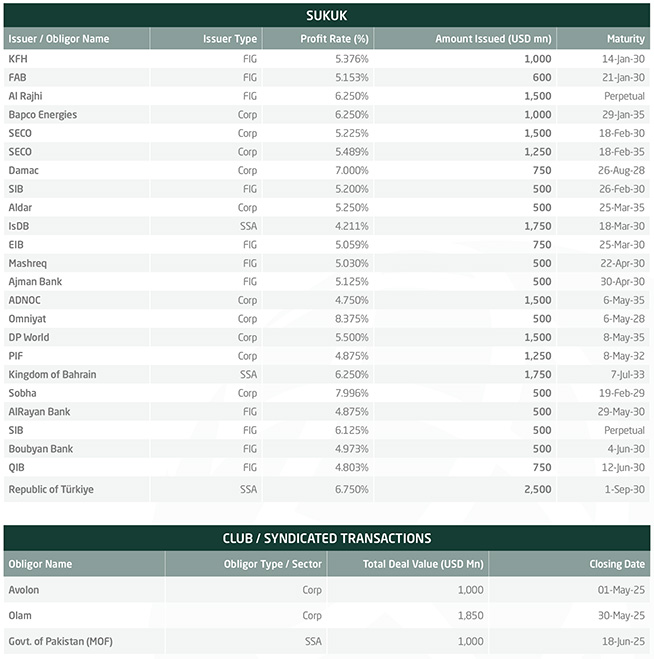
Task: Click the Amount Issued (USD mn) header
Action: 465,39
